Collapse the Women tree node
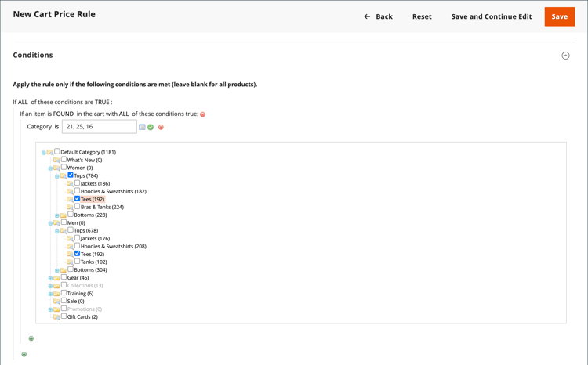 point(50,168)
